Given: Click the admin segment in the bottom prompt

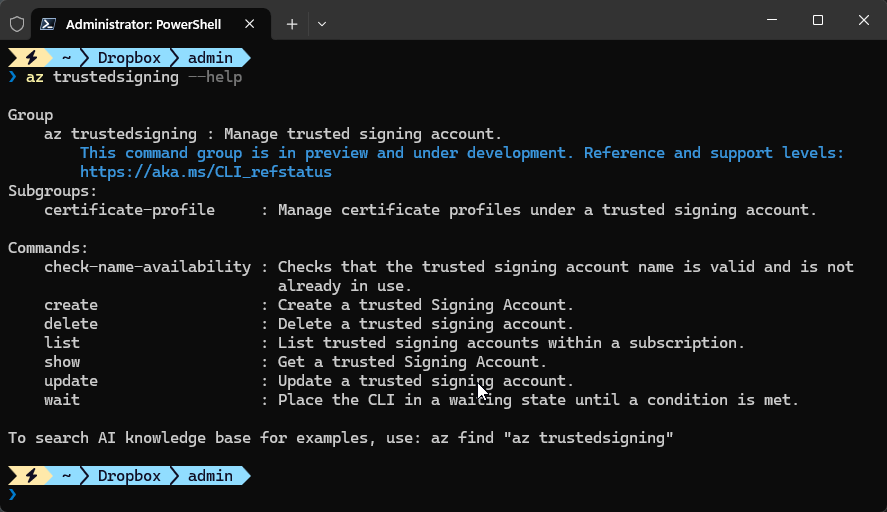Looking at the screenshot, I should 210,476.
